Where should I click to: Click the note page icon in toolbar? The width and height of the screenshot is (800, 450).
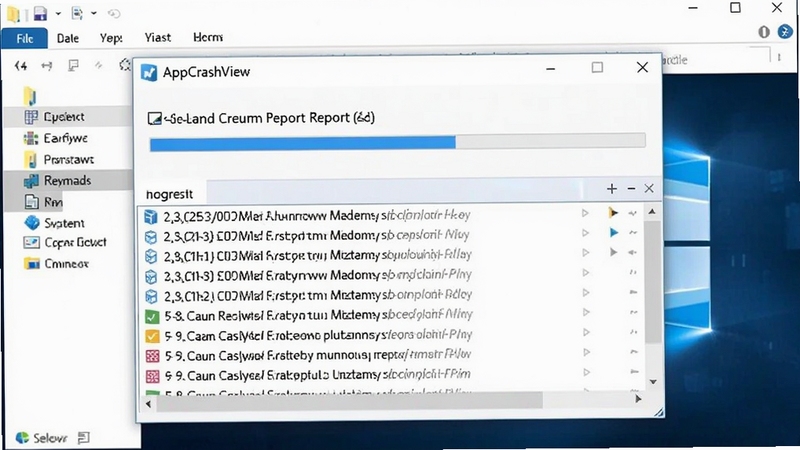pos(73,65)
